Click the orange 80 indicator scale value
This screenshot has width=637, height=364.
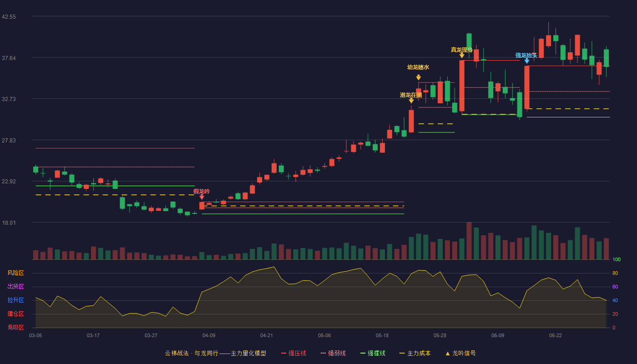(x=615, y=273)
